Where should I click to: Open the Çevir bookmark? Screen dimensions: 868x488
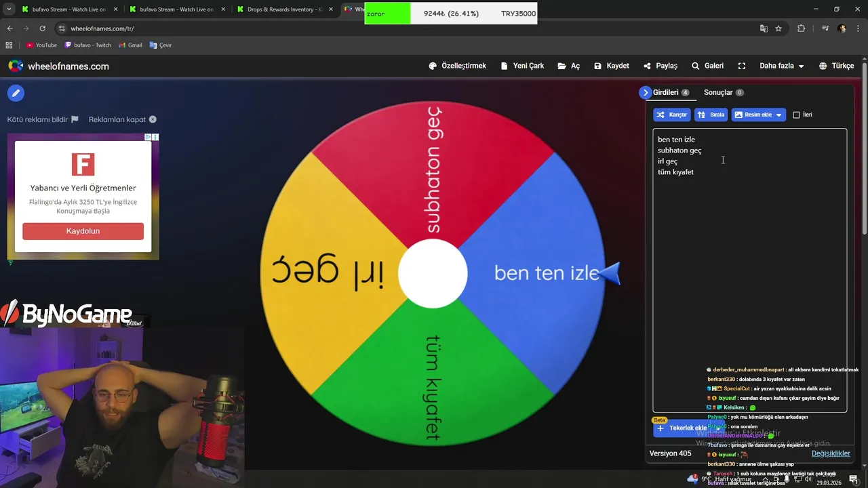click(160, 45)
